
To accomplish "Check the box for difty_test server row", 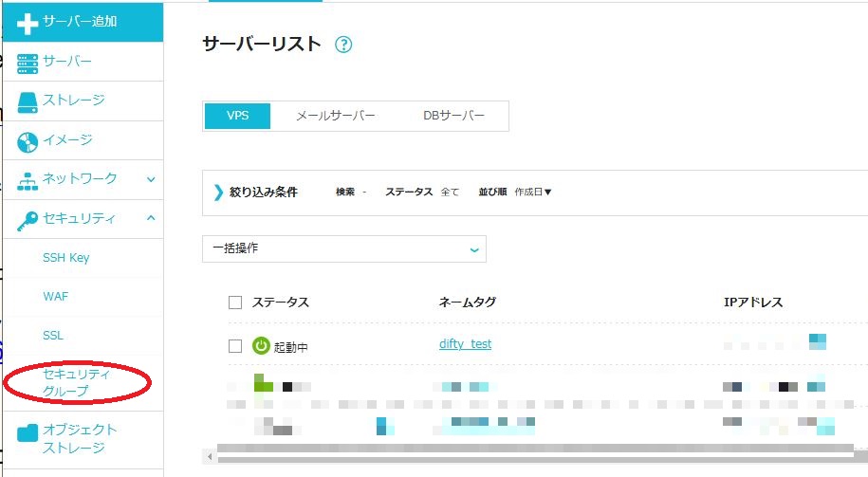I will pyautogui.click(x=235, y=346).
